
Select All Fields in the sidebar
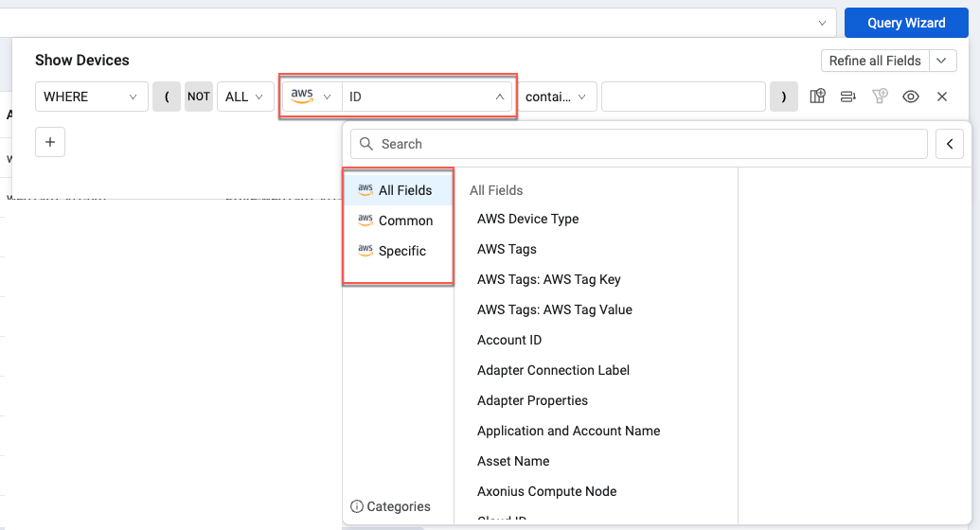398,190
